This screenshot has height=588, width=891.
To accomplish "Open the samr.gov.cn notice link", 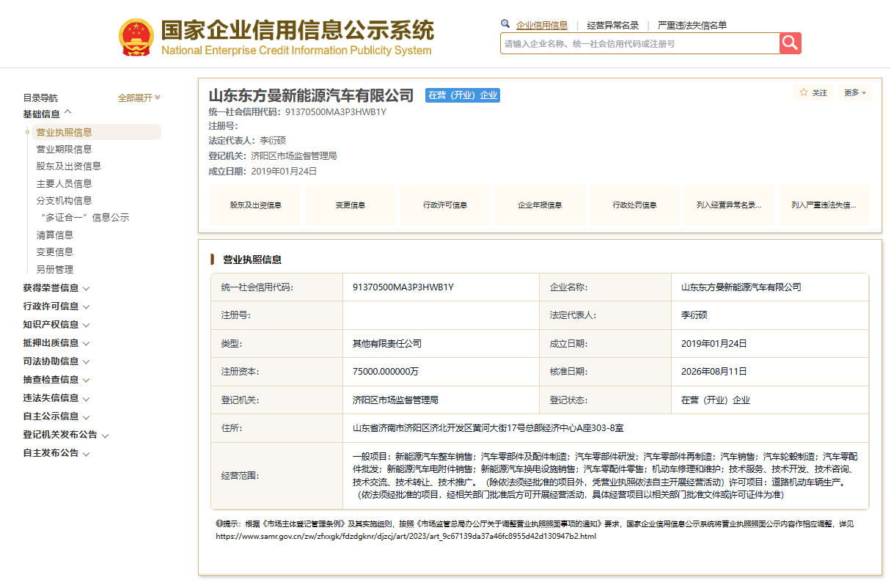I will pyautogui.click(x=406, y=536).
